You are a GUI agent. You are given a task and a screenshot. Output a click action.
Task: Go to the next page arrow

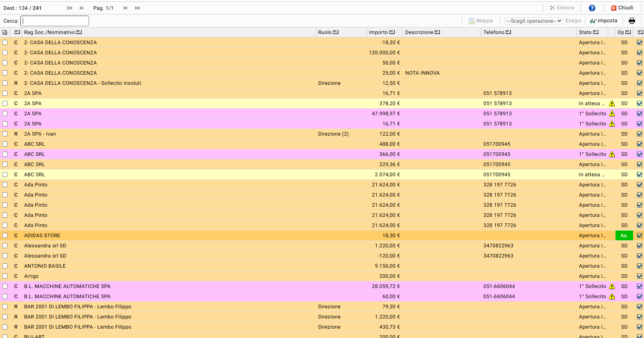pos(126,8)
